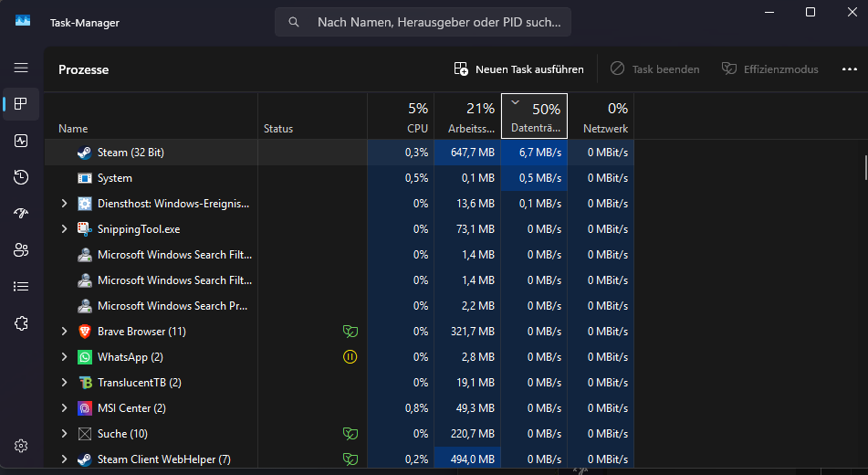Click the 321,7 MB memory value for Brave
868x475 pixels.
(473, 332)
